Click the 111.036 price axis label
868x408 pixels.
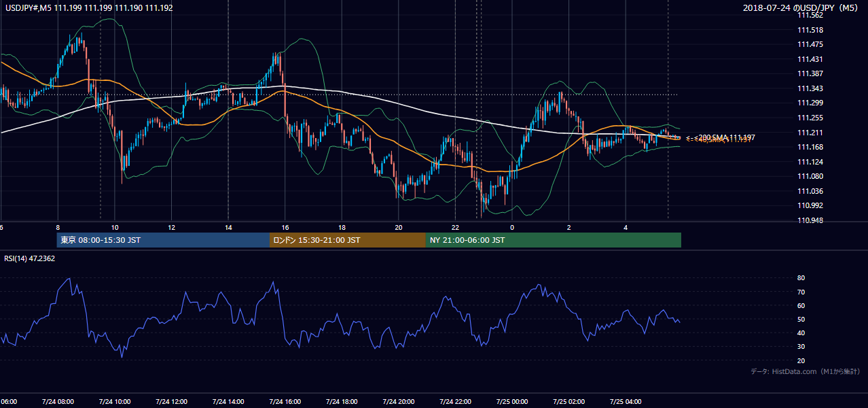coord(810,192)
